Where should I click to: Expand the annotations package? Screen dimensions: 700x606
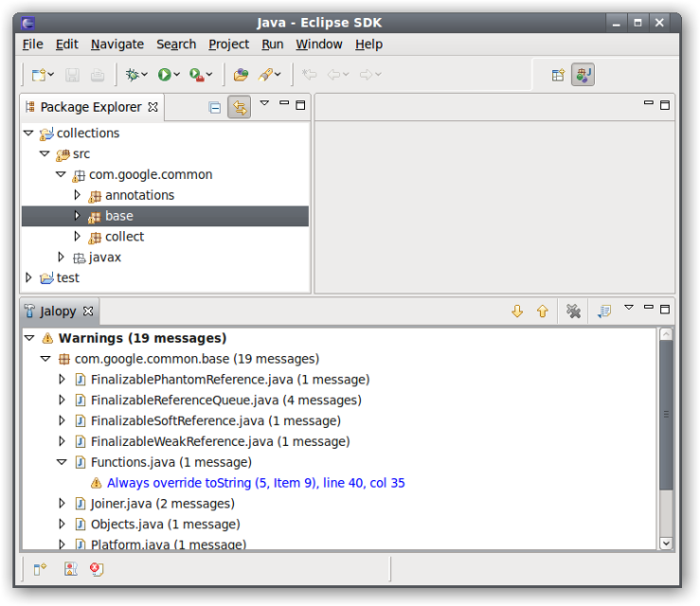[x=78, y=194]
